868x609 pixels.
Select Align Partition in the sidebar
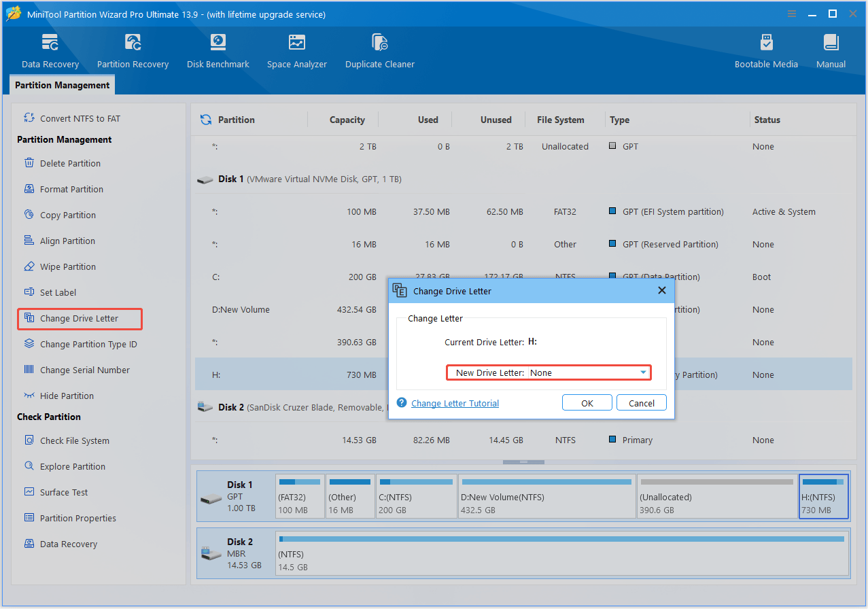[x=60, y=241]
